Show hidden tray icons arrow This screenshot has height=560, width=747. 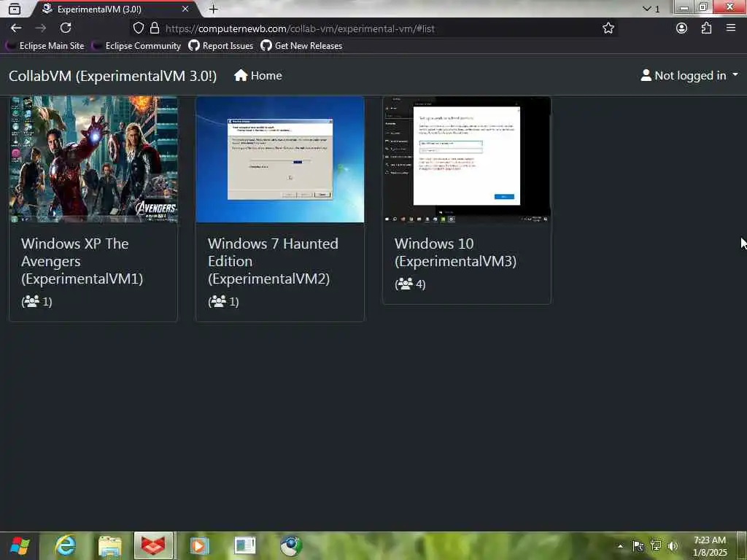620,546
